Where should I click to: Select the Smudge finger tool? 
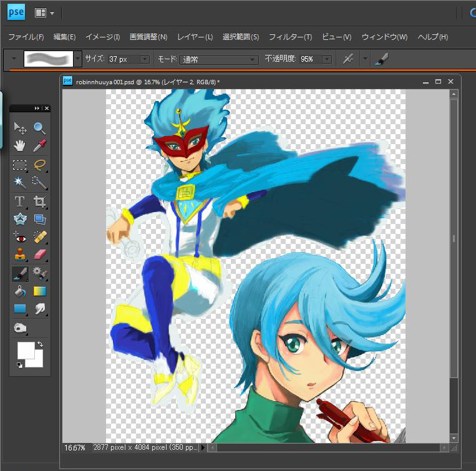[40, 309]
